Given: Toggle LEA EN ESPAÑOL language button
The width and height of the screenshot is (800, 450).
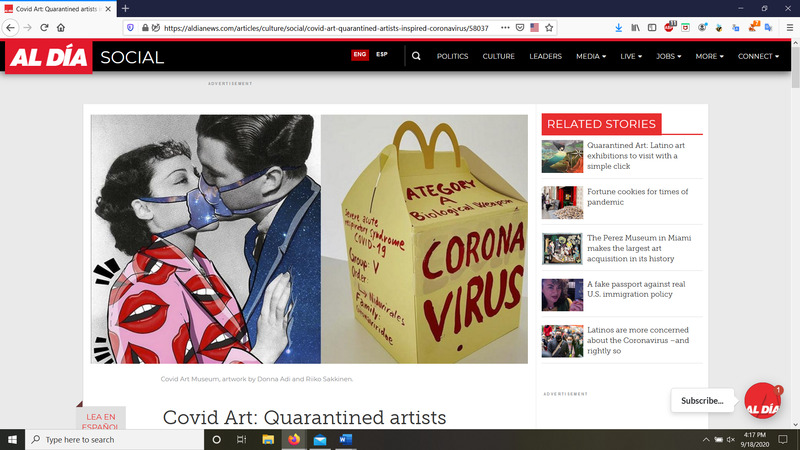Looking at the screenshot, I should 101,420.
